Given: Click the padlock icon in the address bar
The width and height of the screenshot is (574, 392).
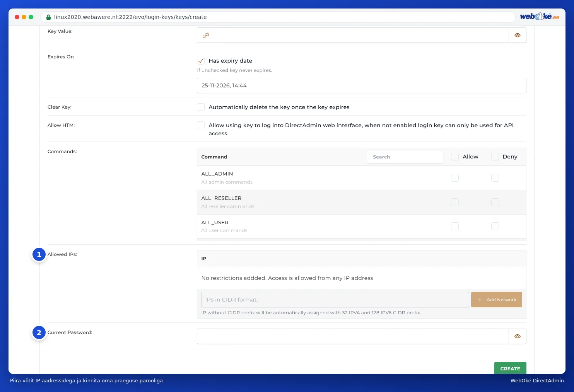Looking at the screenshot, I should coord(48,17).
